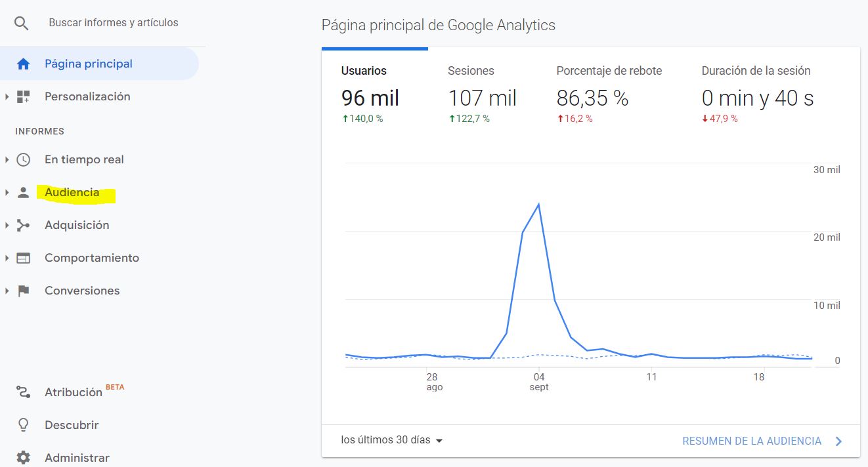Click the home icon for Página principal
This screenshot has height=467, width=868.
coord(24,64)
